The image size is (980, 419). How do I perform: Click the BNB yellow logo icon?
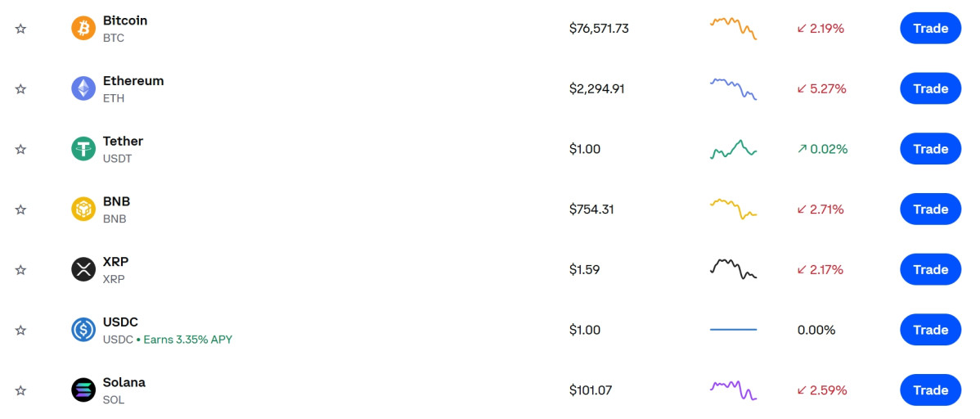83,209
